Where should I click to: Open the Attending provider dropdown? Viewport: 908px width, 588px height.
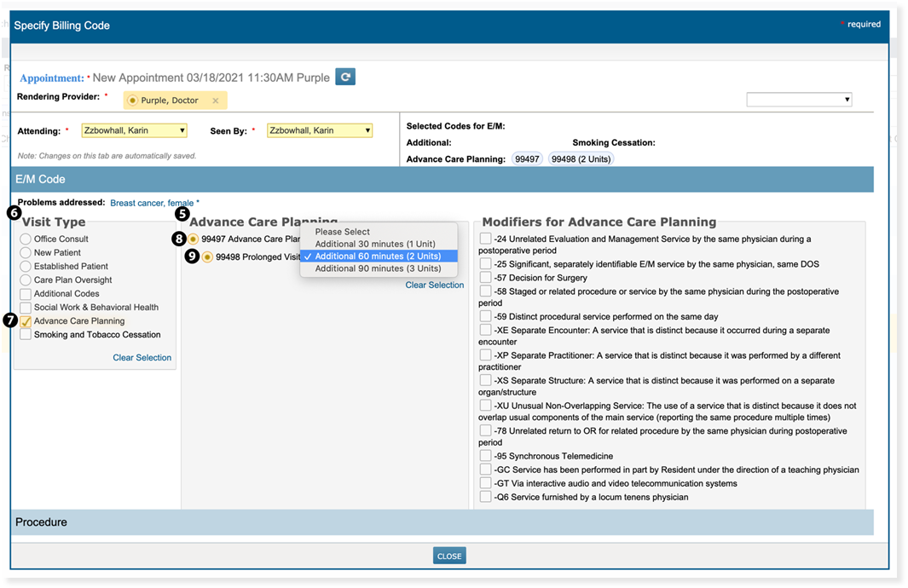[x=134, y=130]
